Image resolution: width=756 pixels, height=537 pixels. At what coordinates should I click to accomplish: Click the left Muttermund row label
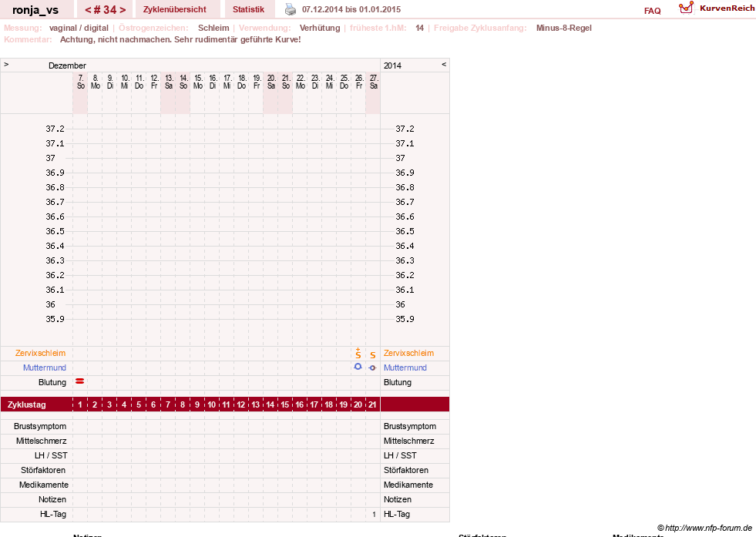[x=45, y=368]
